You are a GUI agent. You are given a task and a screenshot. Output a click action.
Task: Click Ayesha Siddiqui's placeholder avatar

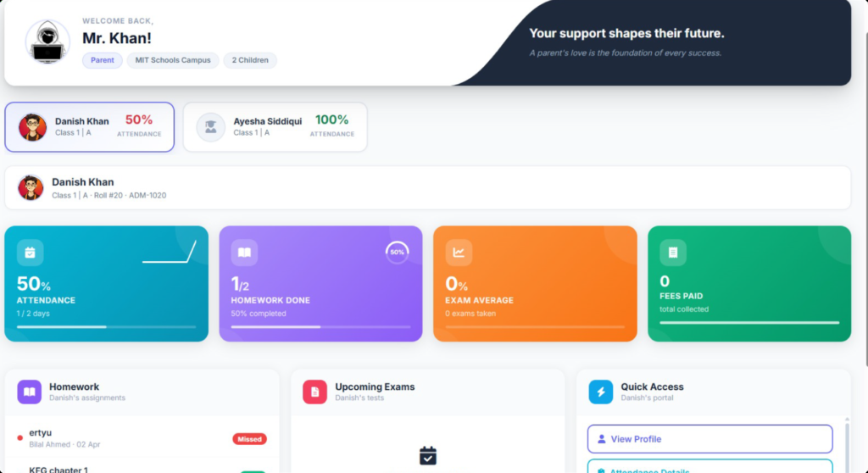click(211, 127)
